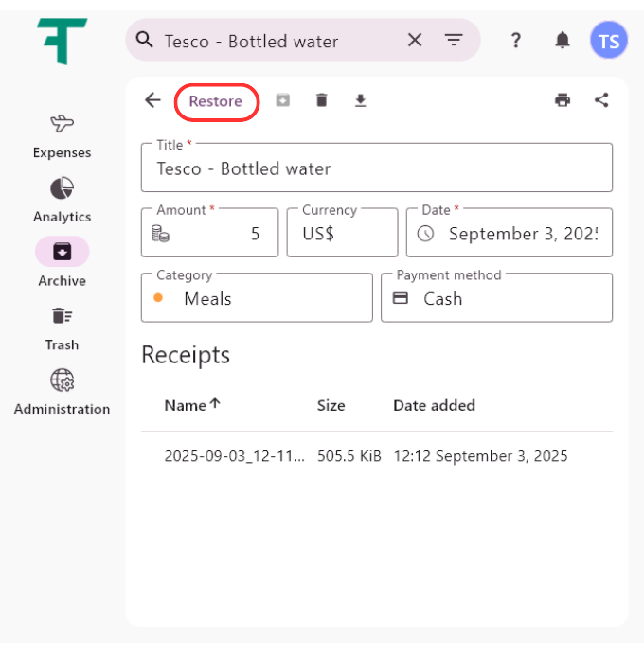Viewport: 644px width, 653px height.
Task: Open search filter options
Action: point(455,40)
